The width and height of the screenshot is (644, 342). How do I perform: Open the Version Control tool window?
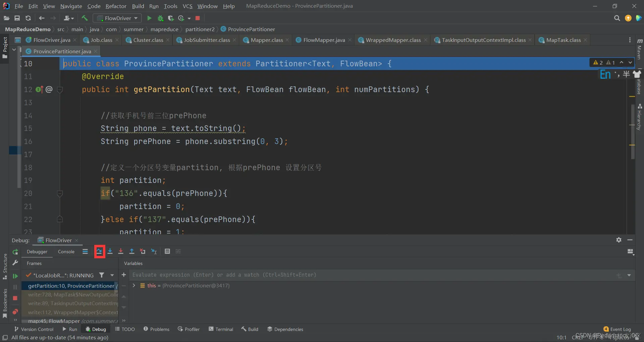(x=34, y=329)
